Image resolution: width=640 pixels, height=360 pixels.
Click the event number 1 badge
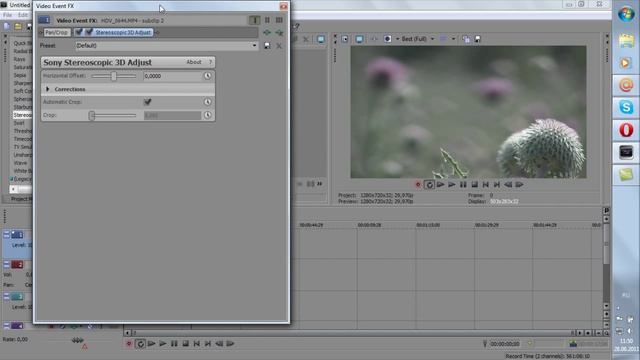[x=44, y=20]
